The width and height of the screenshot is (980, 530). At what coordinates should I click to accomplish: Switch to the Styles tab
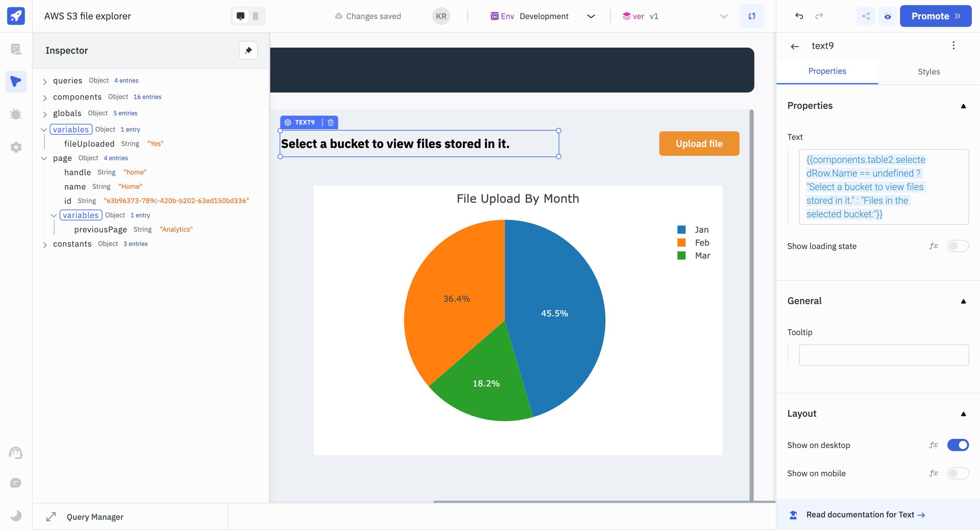pyautogui.click(x=929, y=71)
